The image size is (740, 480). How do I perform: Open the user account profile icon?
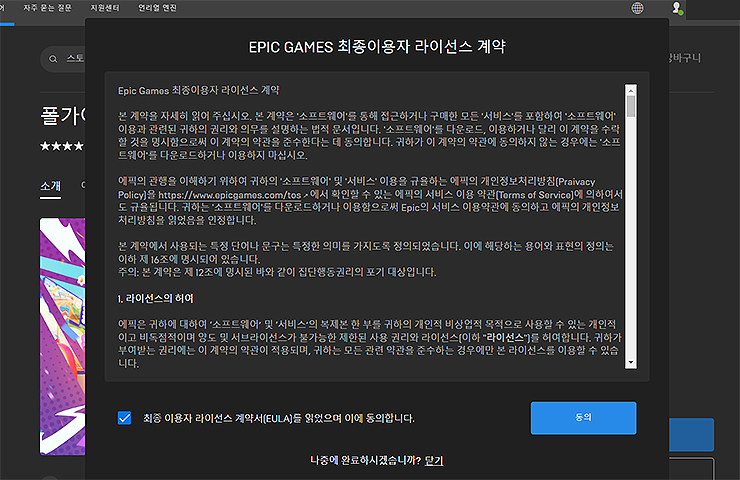[677, 8]
